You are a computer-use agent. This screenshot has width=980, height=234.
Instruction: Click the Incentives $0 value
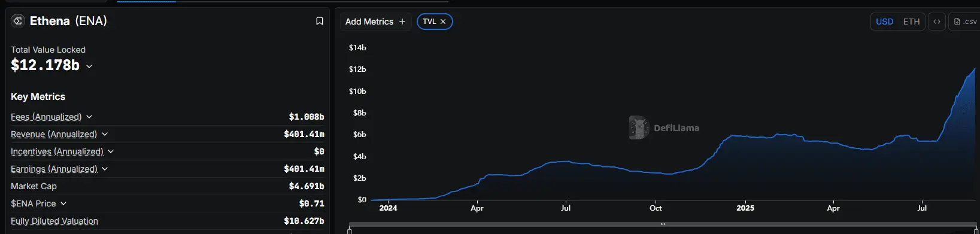(319, 151)
